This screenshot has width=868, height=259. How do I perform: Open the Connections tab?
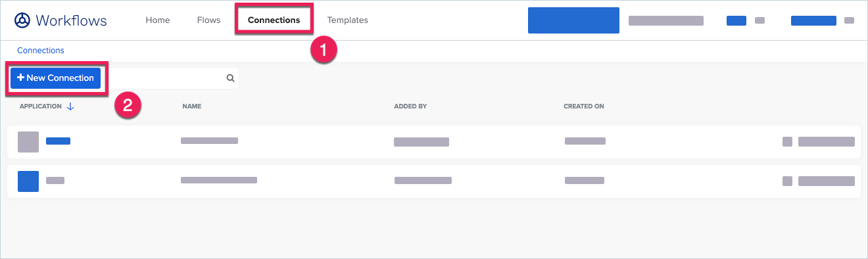tap(274, 20)
